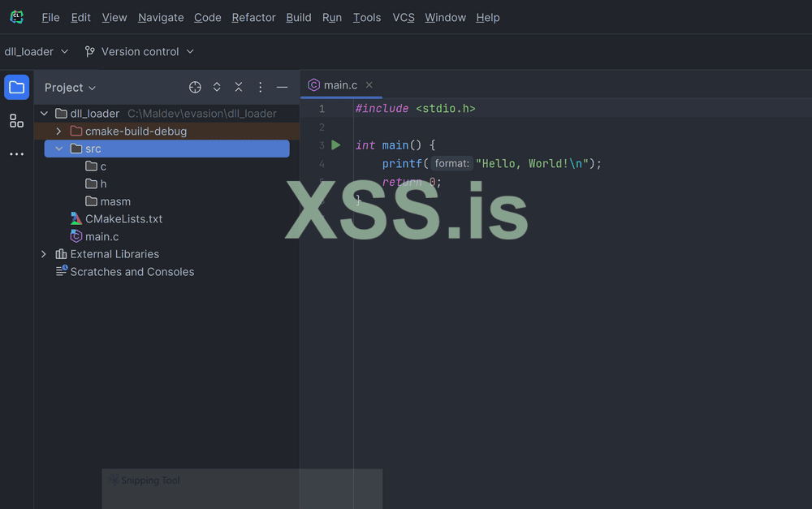812x509 pixels.
Task: Run main function using green gutter arrow
Action: (336, 145)
